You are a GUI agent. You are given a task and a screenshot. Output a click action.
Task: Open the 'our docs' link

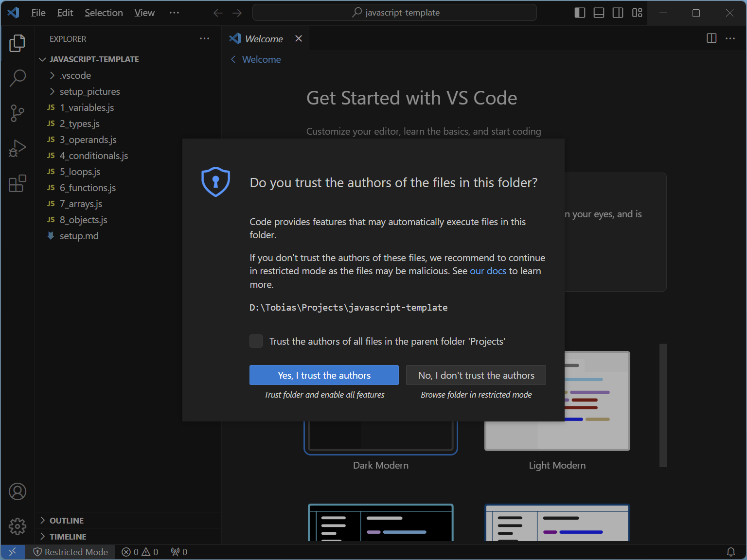tap(488, 271)
